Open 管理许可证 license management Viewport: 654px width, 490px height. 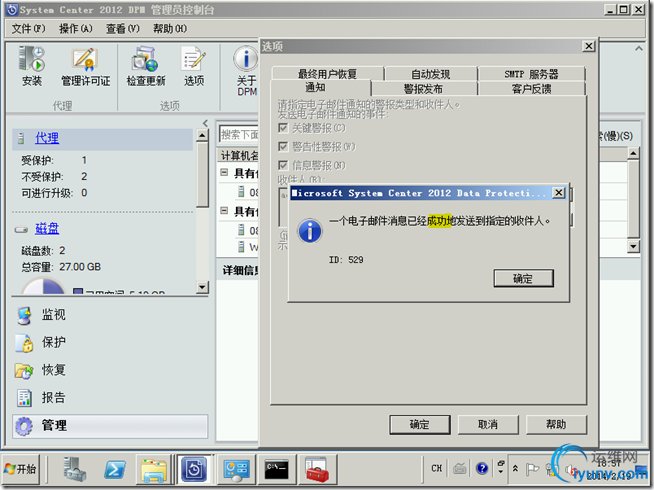pos(86,67)
